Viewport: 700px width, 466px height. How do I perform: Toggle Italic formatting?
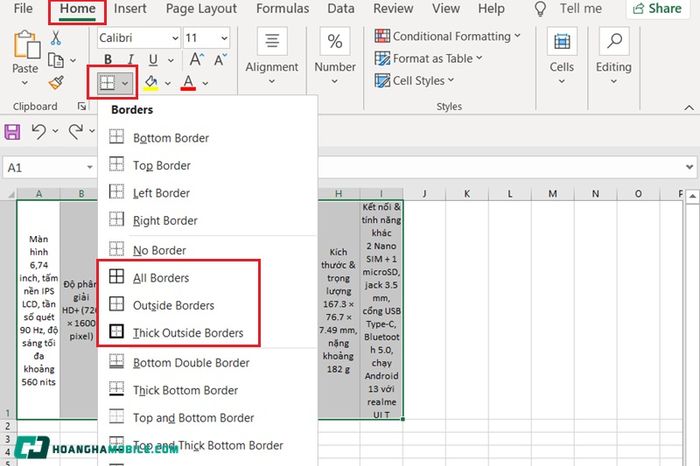point(130,60)
